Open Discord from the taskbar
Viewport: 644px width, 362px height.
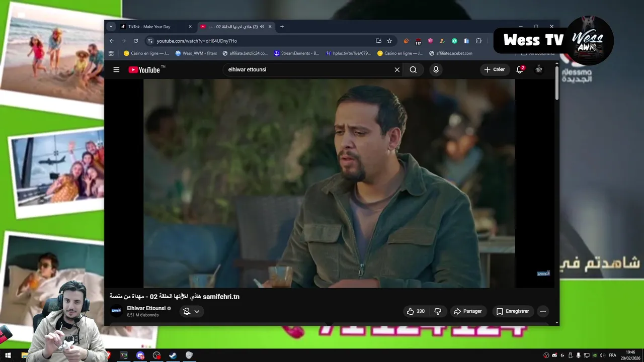140,355
